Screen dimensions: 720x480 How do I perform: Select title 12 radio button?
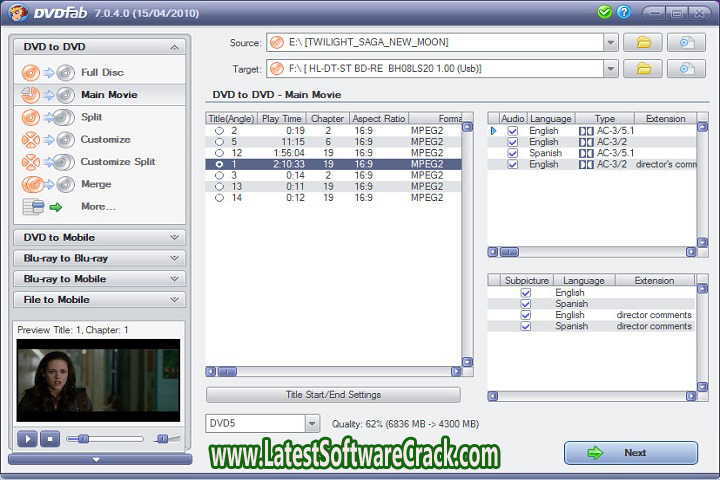219,153
